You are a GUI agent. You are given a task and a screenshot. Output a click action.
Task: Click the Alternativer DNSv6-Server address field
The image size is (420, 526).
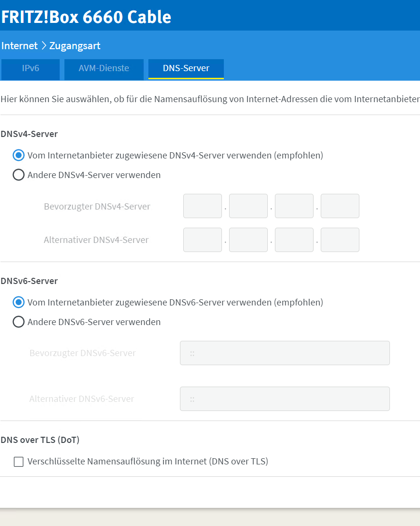[285, 399]
